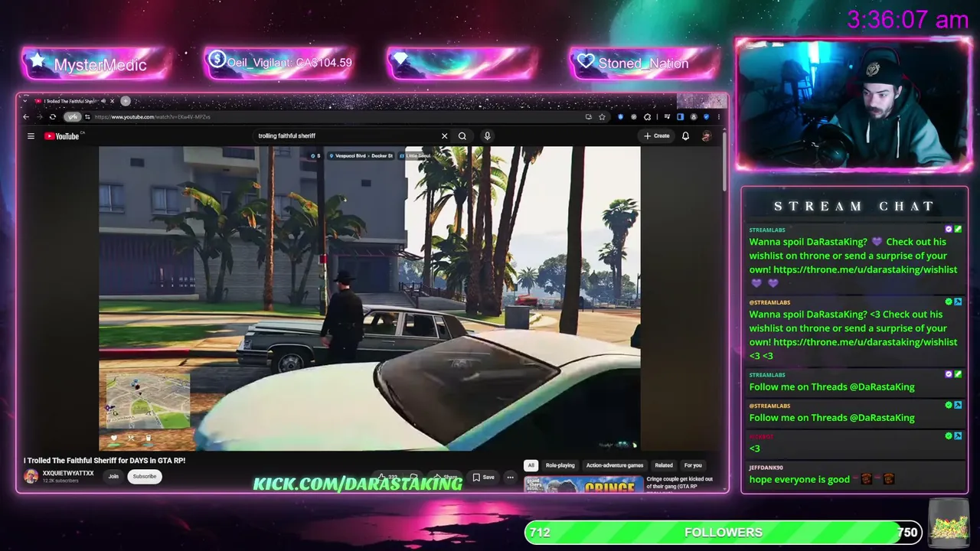Screen dimensions: 980x551
Task: Open a new browser tab
Action: (126, 101)
